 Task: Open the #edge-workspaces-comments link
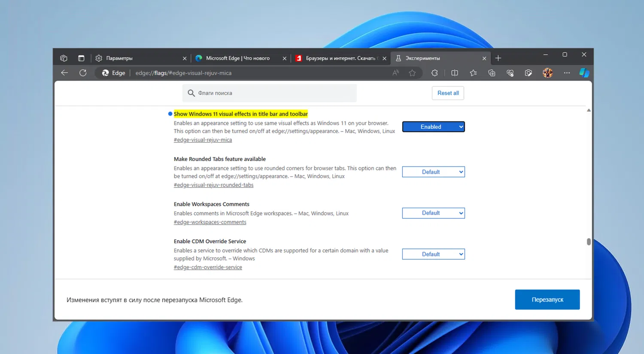coord(210,222)
